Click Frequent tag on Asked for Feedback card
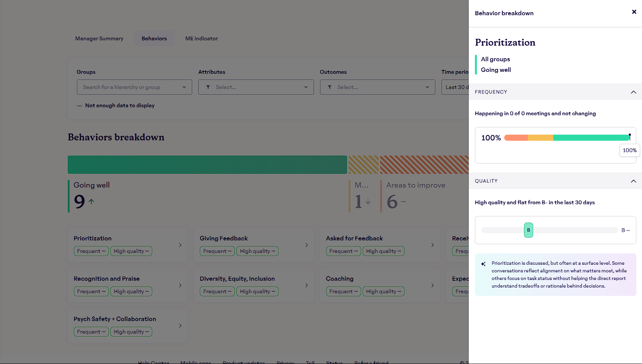 pyautogui.click(x=343, y=251)
